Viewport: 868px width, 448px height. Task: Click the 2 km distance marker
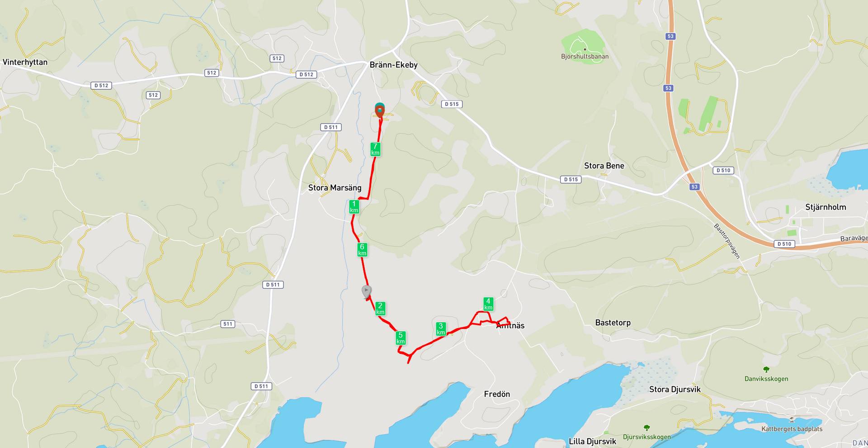[380, 309]
